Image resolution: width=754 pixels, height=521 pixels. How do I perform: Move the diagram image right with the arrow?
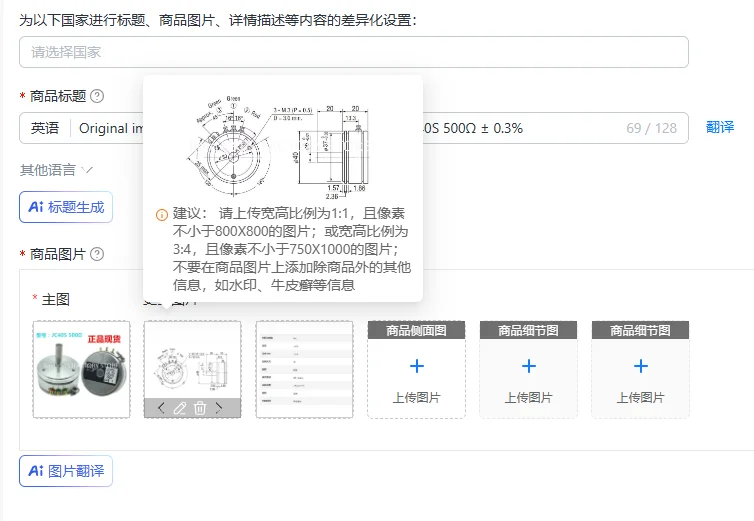tap(219, 408)
